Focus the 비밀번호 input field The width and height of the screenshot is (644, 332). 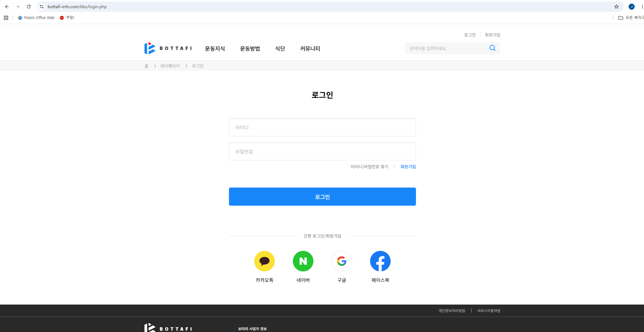322,151
